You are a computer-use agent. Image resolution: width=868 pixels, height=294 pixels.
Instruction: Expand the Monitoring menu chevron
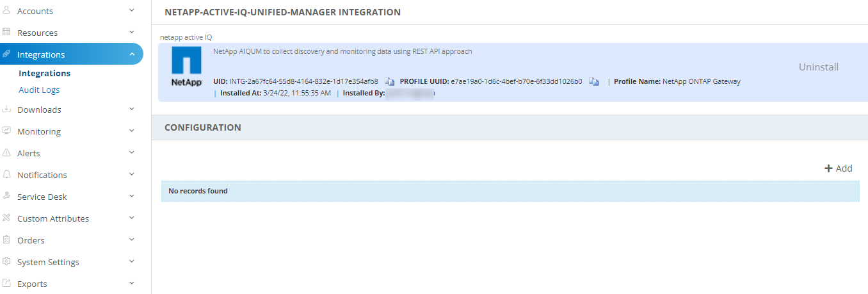coord(132,131)
